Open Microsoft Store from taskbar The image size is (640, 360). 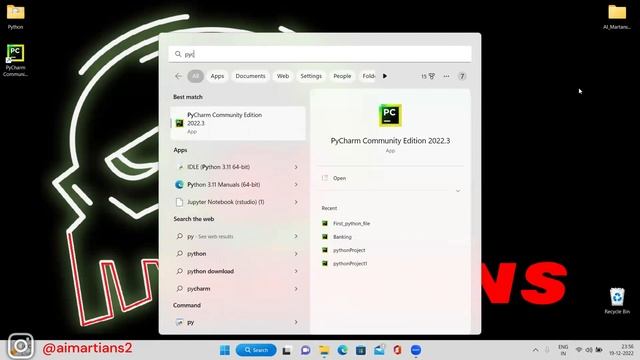click(x=361, y=350)
